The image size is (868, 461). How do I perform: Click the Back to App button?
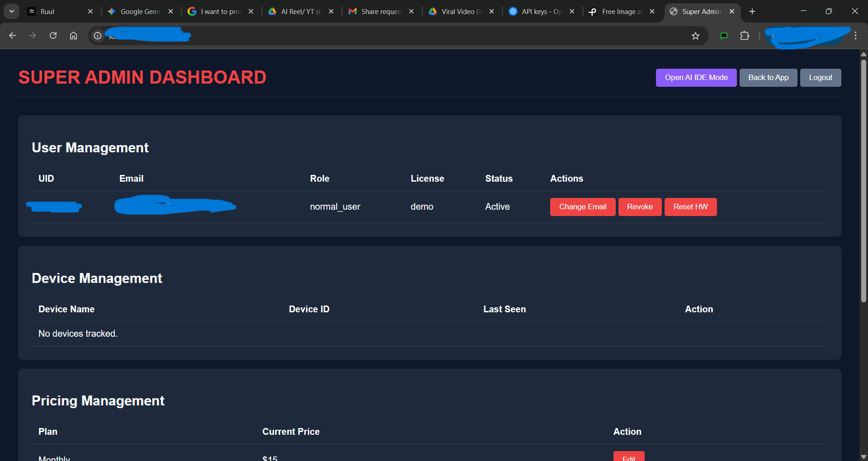768,77
